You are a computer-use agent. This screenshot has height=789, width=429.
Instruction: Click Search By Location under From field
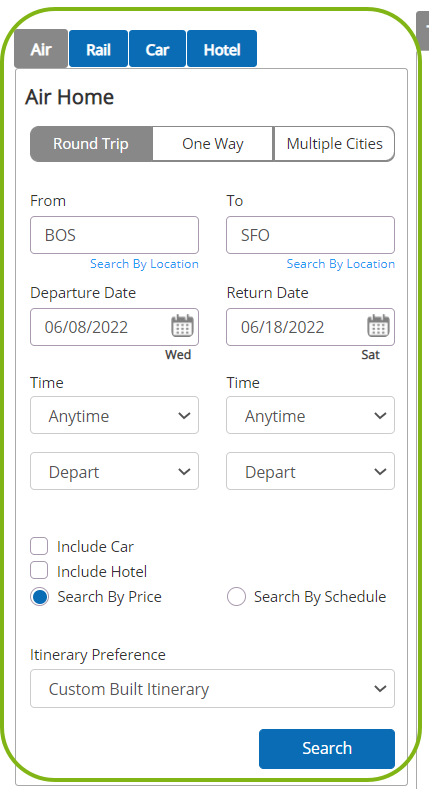[x=144, y=264]
